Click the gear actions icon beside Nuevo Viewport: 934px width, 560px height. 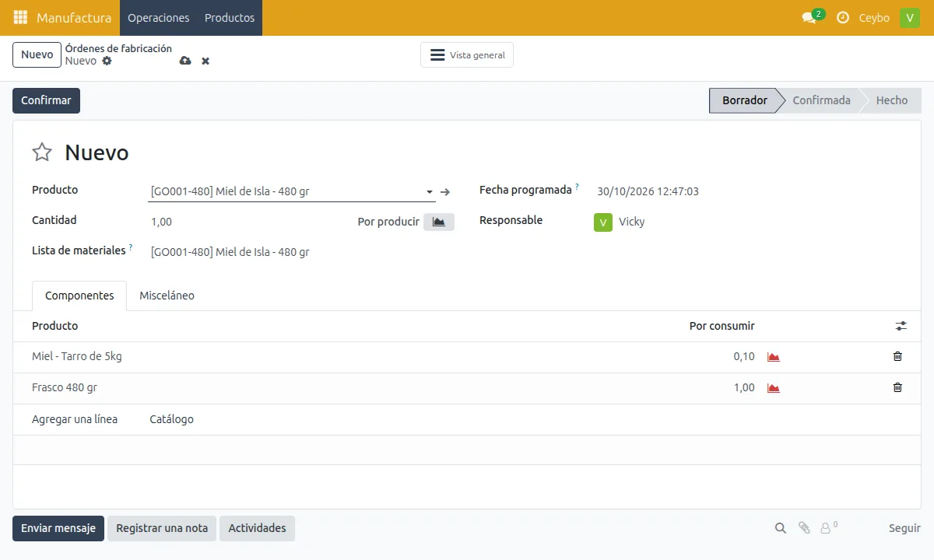point(107,61)
